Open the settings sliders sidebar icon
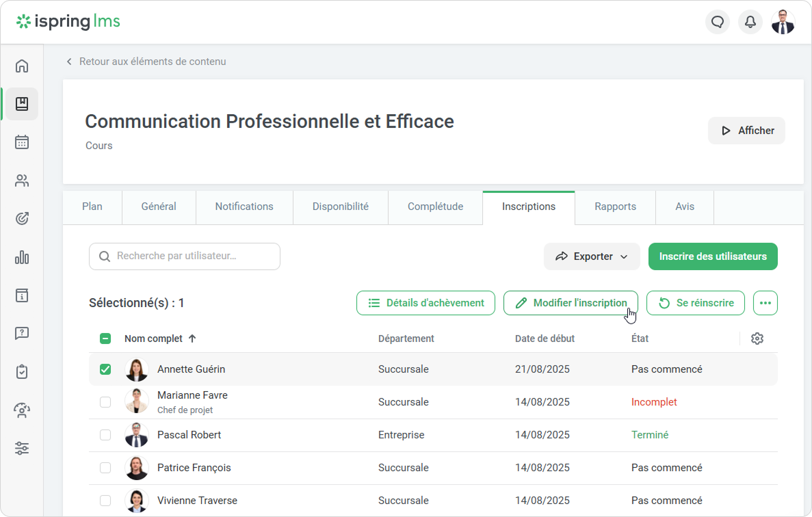The height and width of the screenshot is (517, 812). 22,449
